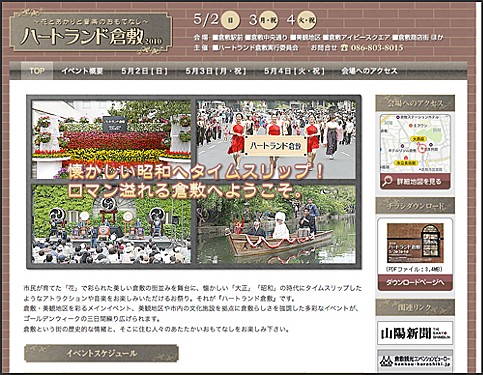View the 5月4日[火・祝] schedule tab

[x=294, y=71]
